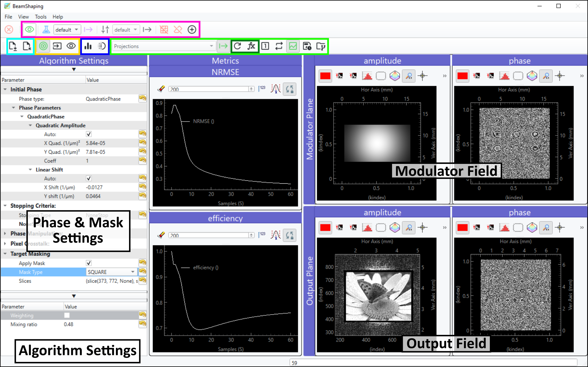Reset the Coeff value with its undo button
588x367 pixels.
(143, 160)
